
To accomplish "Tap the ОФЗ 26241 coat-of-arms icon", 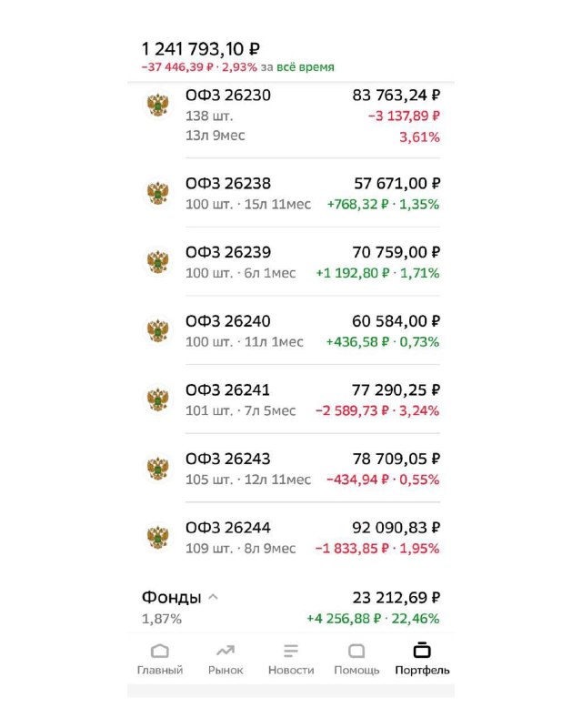I will point(158,399).
